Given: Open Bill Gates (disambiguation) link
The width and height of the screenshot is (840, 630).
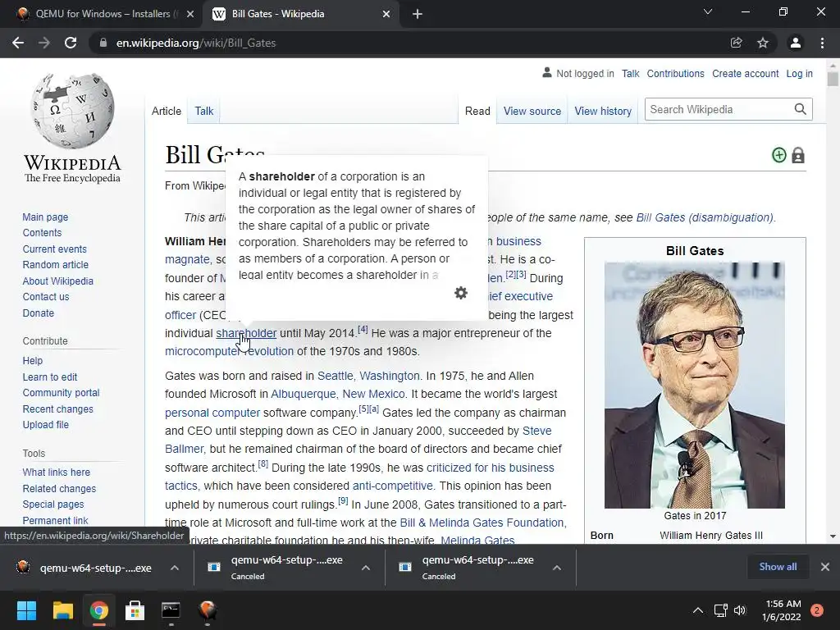Looking at the screenshot, I should (x=705, y=217).
